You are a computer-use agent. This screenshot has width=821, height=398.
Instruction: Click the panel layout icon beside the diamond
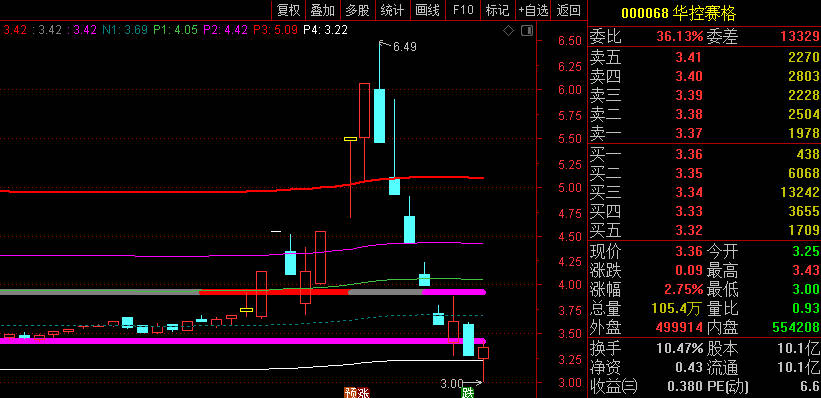[527, 31]
